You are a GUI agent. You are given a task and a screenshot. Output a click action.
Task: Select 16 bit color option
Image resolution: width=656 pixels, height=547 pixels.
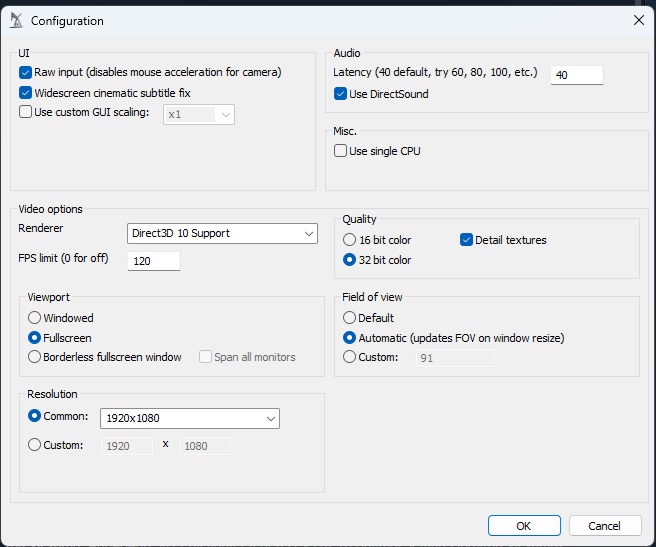point(349,240)
